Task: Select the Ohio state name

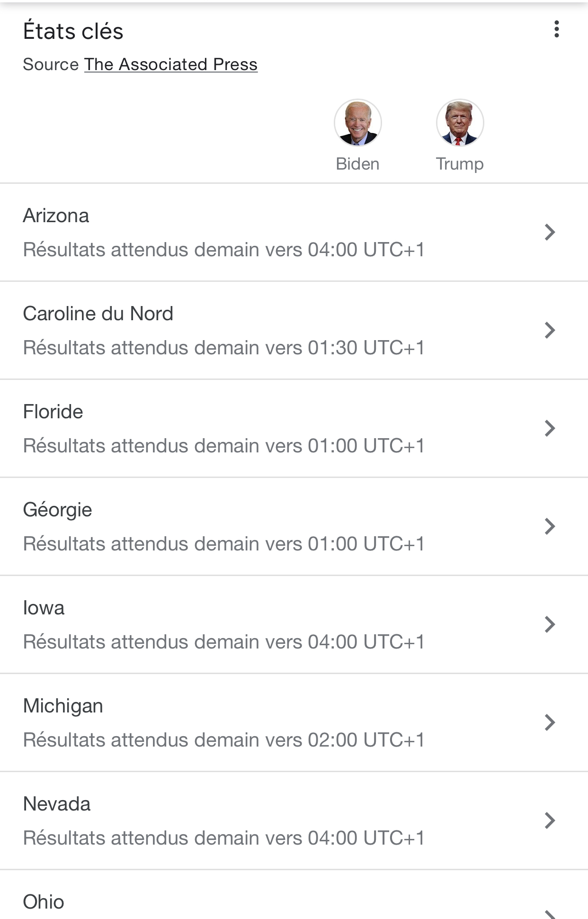Action: (x=44, y=902)
